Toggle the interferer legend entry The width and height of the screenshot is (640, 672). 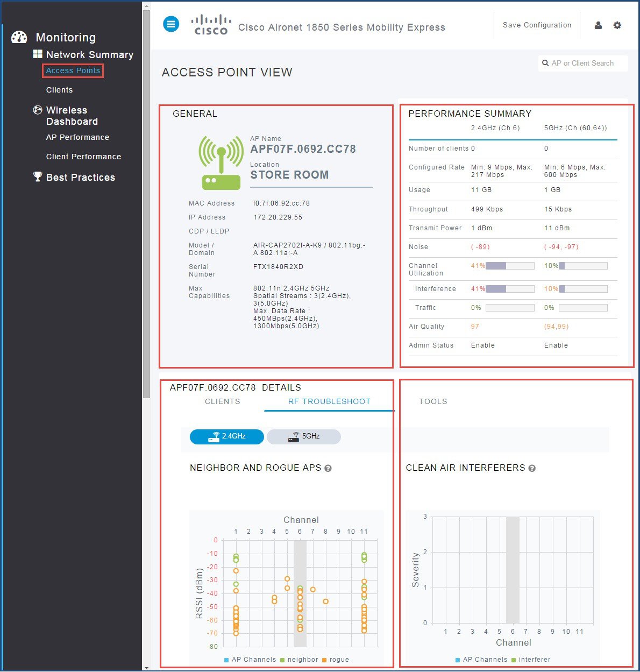click(535, 660)
